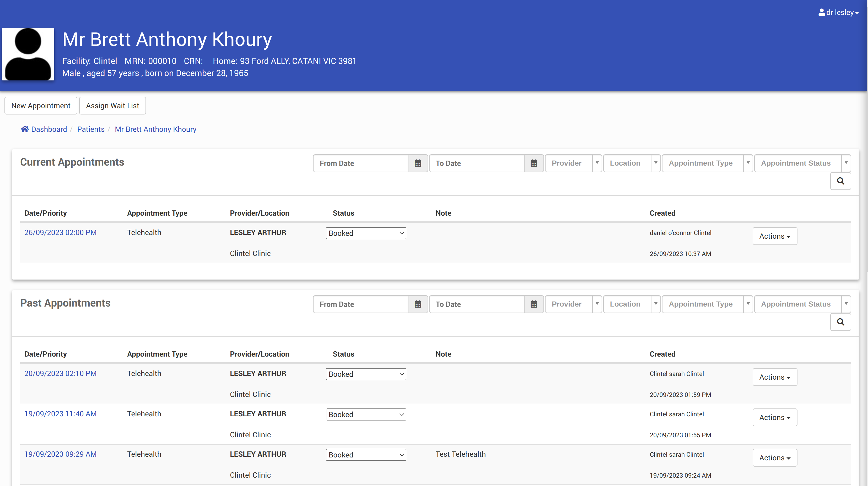
Task: Open Past Appointments From Date calendar picker
Action: coord(418,304)
